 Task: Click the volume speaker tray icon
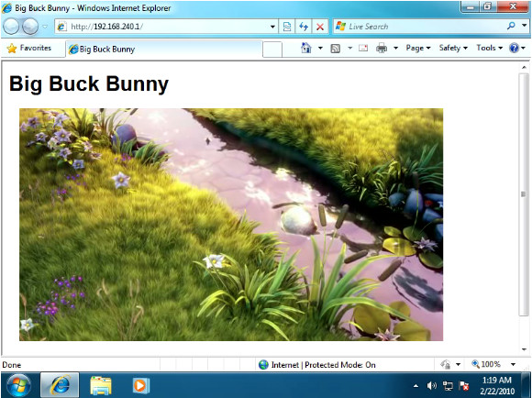click(x=432, y=386)
